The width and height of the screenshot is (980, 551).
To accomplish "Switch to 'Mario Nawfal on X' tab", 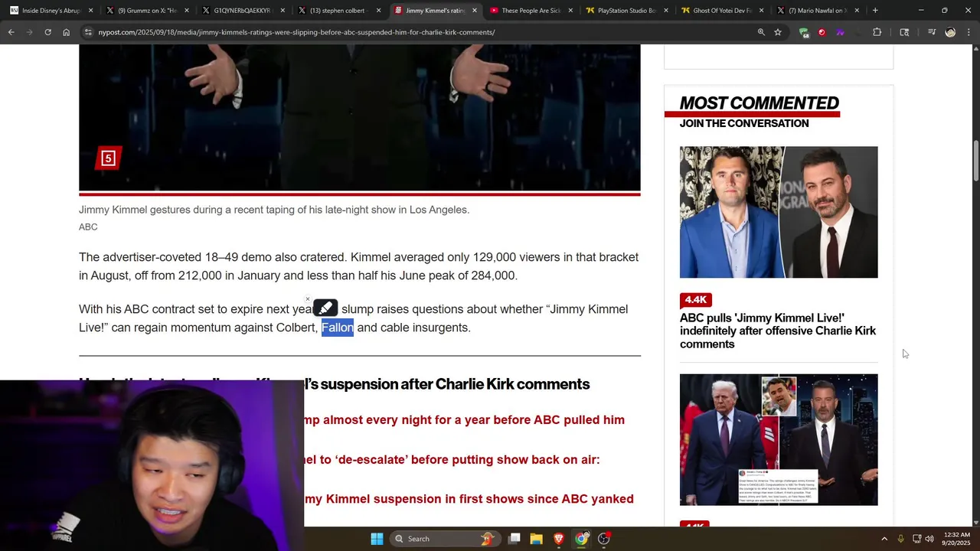I will tap(817, 11).
